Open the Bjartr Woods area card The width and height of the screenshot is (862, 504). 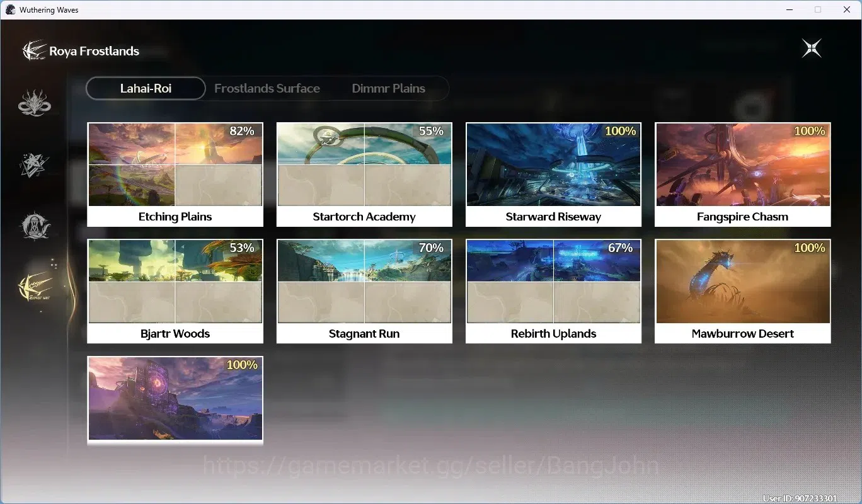click(x=175, y=291)
